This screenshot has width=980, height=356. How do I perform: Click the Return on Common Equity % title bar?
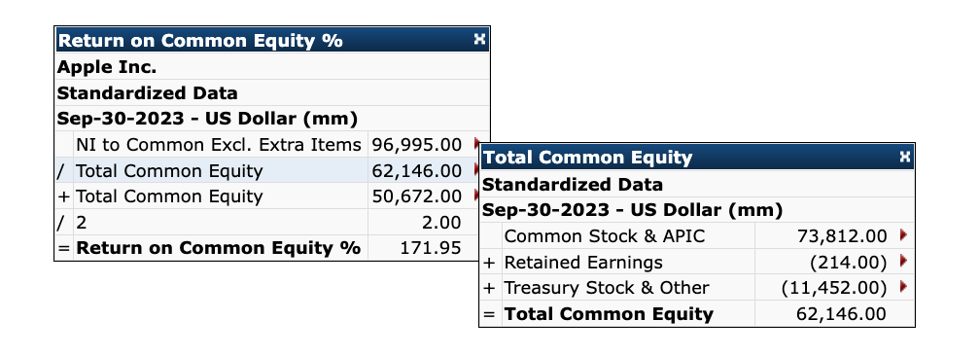coord(272,40)
